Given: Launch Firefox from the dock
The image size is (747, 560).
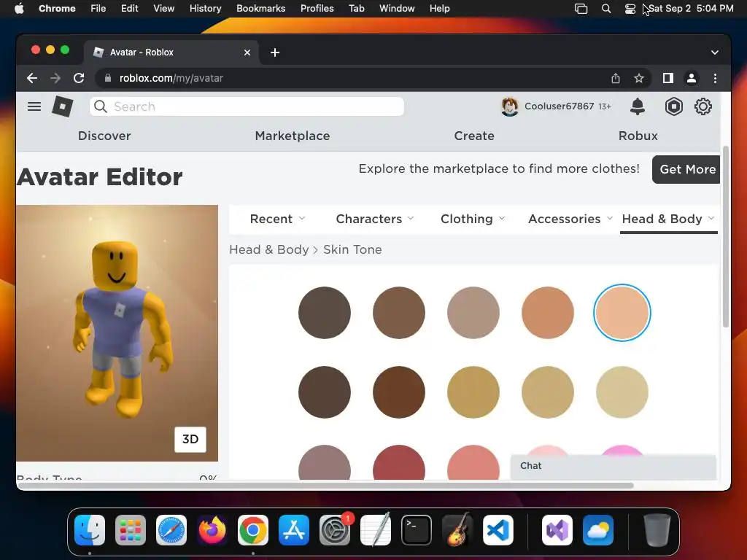Looking at the screenshot, I should (212, 529).
